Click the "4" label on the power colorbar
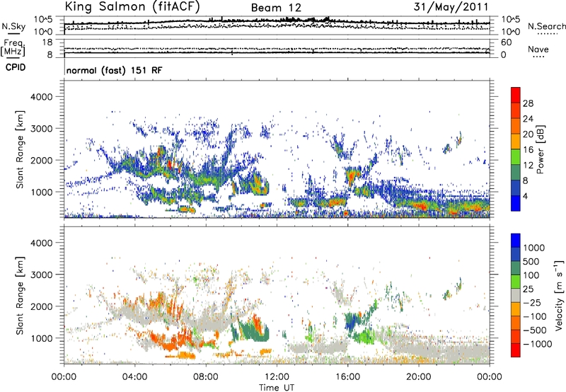The width and height of the screenshot is (566, 392). click(x=525, y=196)
